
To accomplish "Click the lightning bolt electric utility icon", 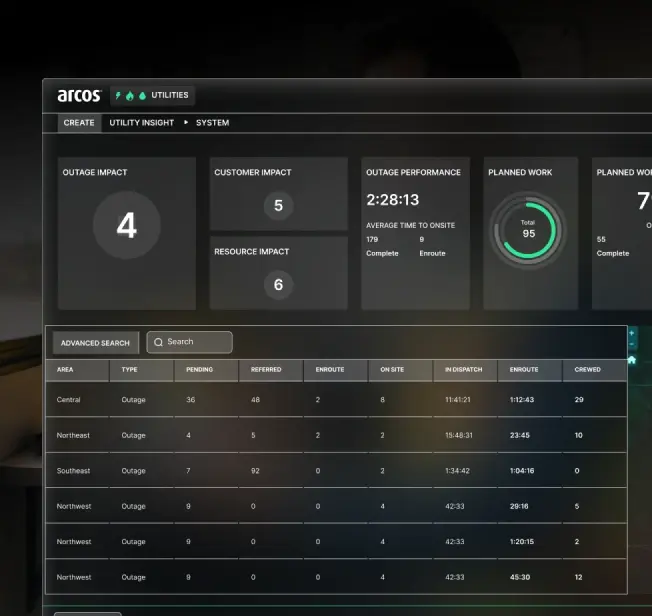I will point(118,96).
